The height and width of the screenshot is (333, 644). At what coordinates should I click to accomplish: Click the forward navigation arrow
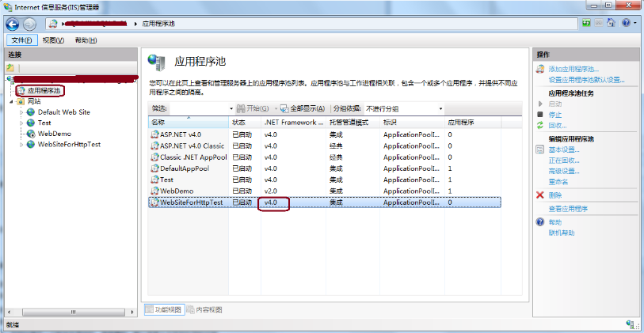click(29, 25)
